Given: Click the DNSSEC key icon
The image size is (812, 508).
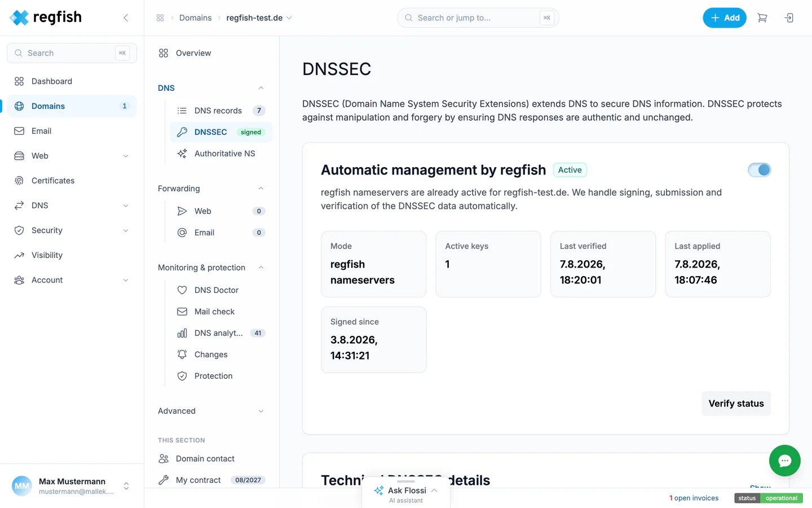Looking at the screenshot, I should [182, 132].
